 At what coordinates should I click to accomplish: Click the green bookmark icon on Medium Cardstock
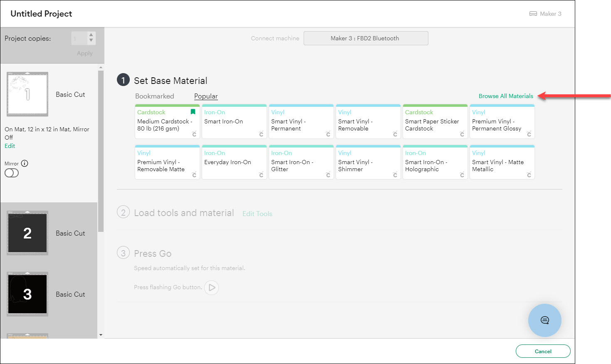point(193,112)
